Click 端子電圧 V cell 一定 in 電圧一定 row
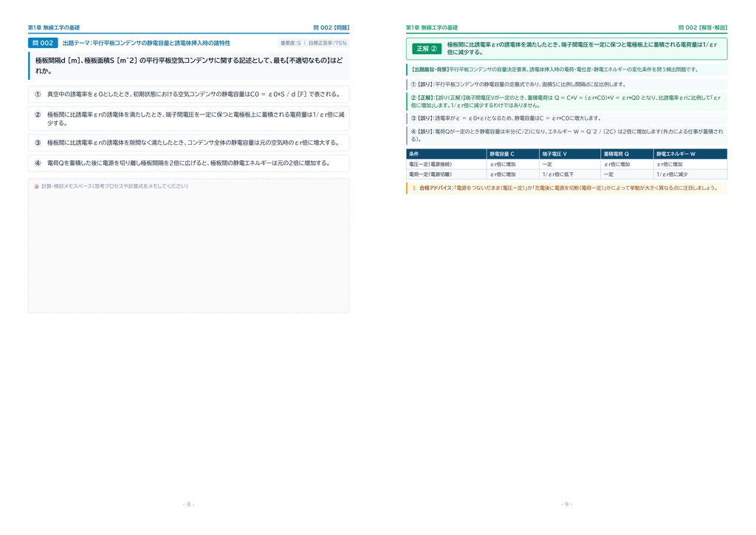This screenshot has width=756, height=535. coord(570,164)
